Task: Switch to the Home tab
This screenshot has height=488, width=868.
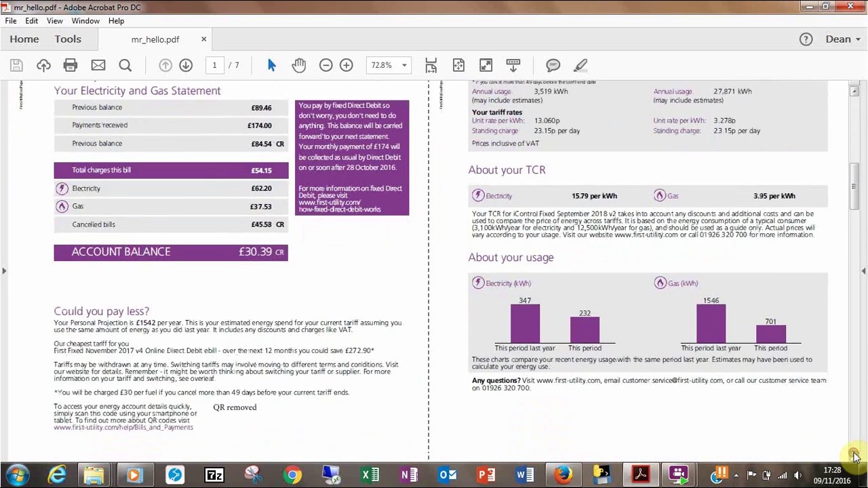Action: click(24, 39)
